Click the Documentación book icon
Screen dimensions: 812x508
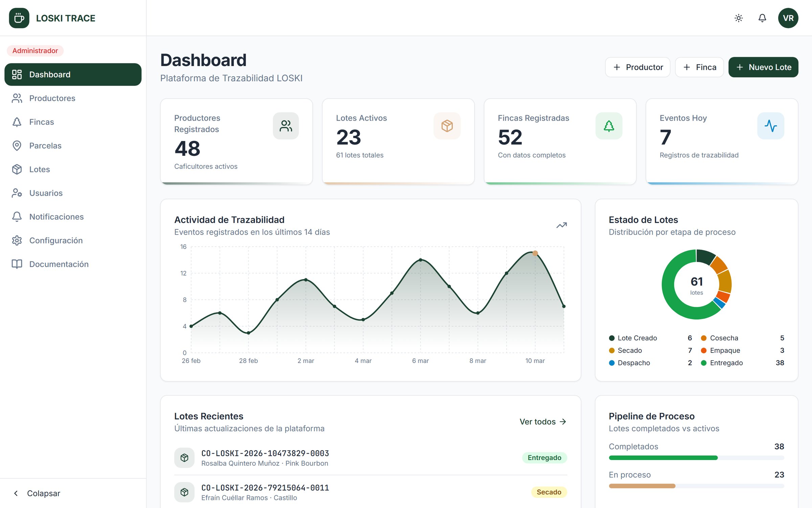[x=17, y=264]
